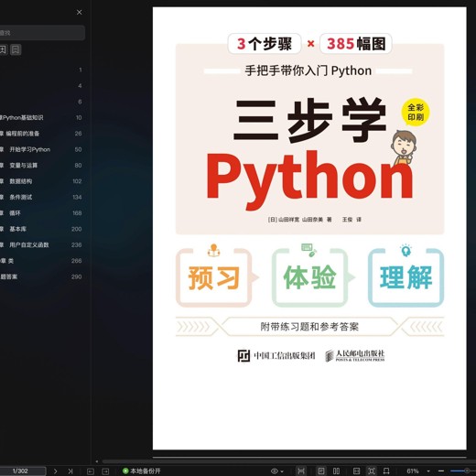Viewport: 476px width, 476px height.
Task: Click bookmark entry with page number 6
Action: (41, 102)
